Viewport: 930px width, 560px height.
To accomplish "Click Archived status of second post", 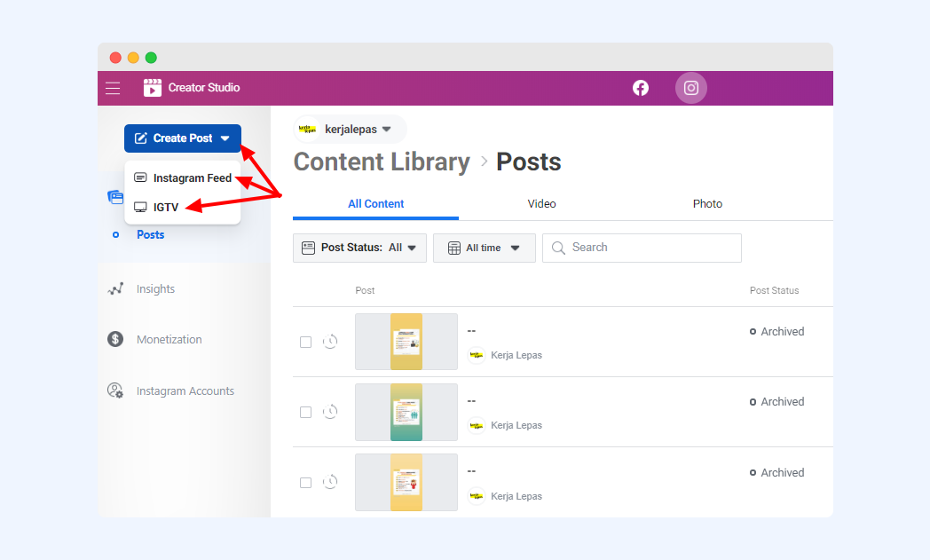I will 777,402.
